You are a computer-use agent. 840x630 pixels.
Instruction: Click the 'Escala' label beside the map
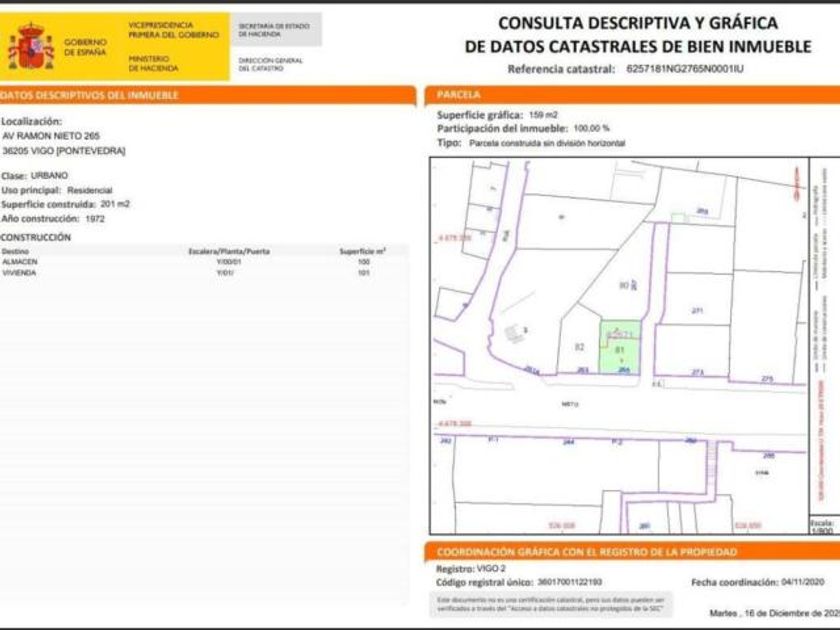coord(822,523)
